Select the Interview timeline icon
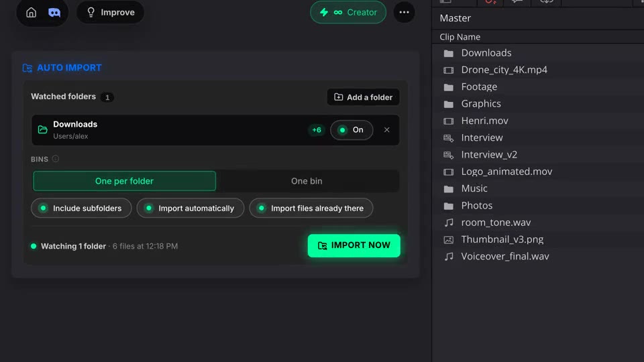The image size is (644, 362). tap(449, 138)
